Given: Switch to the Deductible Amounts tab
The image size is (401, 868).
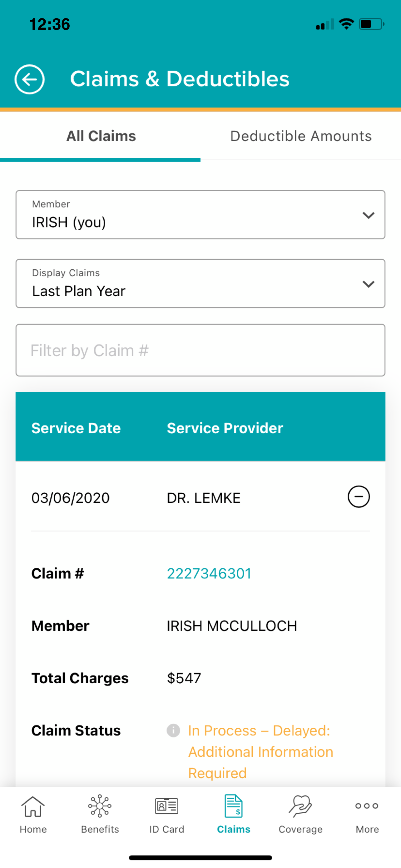Looking at the screenshot, I should 301,136.
